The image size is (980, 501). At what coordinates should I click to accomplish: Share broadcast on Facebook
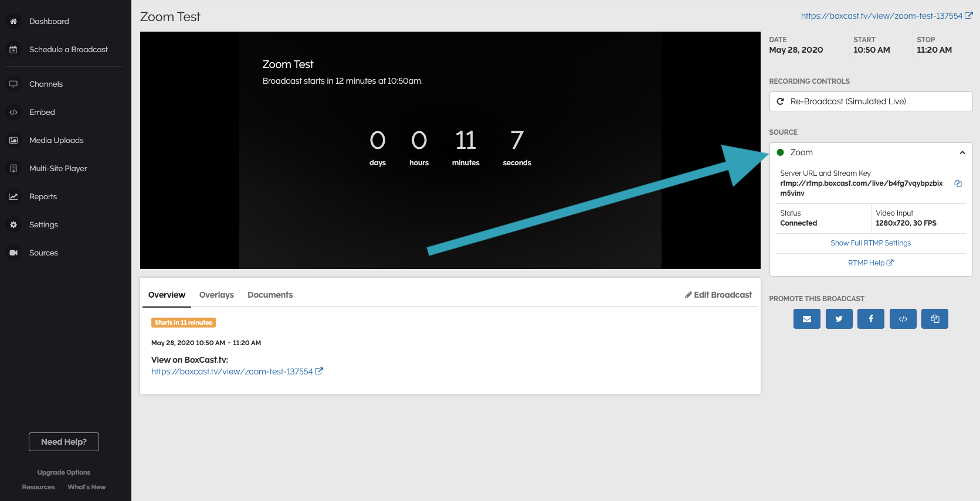tap(871, 319)
